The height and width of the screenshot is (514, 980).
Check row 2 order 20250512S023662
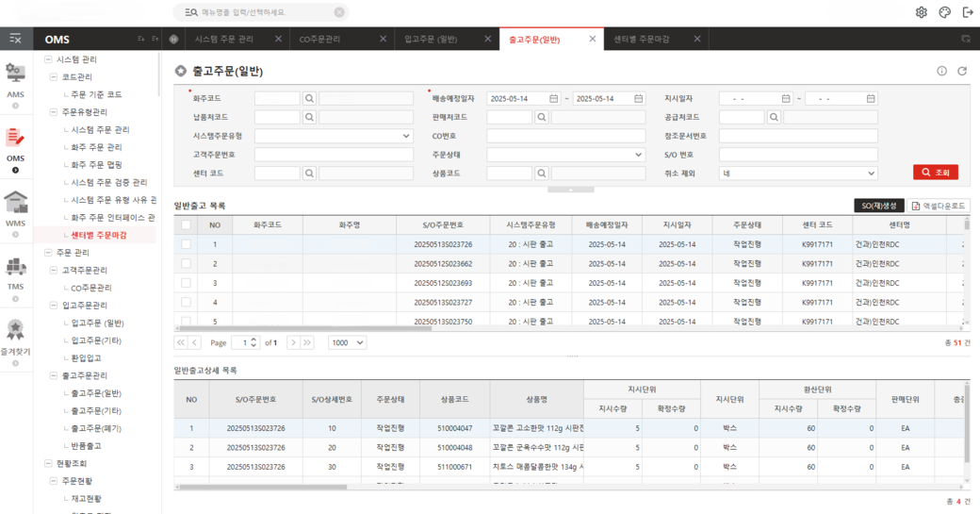(x=187, y=264)
